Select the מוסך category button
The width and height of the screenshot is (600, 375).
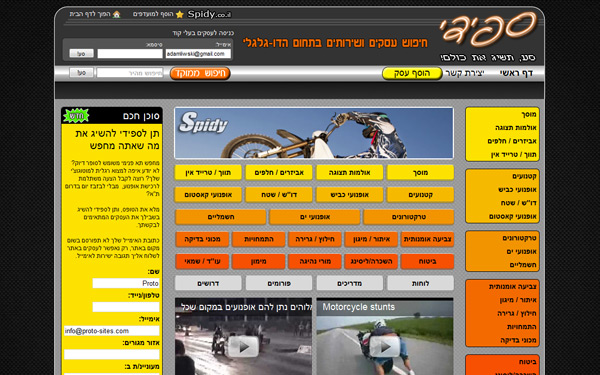(x=420, y=173)
